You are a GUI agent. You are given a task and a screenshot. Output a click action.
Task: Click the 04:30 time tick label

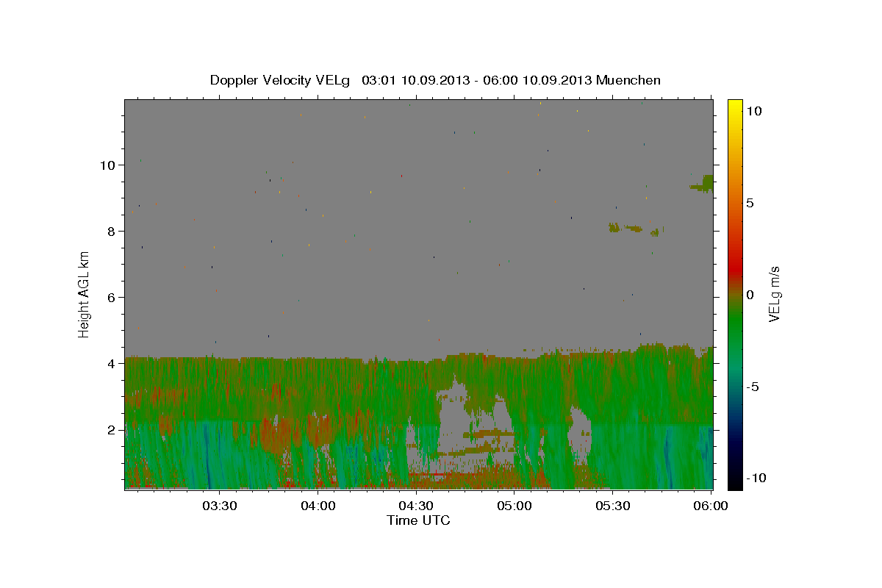click(x=416, y=506)
